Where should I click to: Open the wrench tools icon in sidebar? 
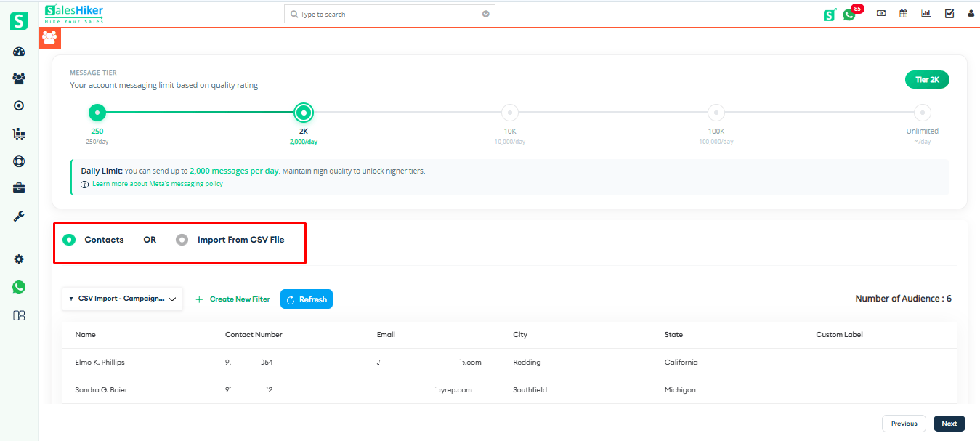19,216
